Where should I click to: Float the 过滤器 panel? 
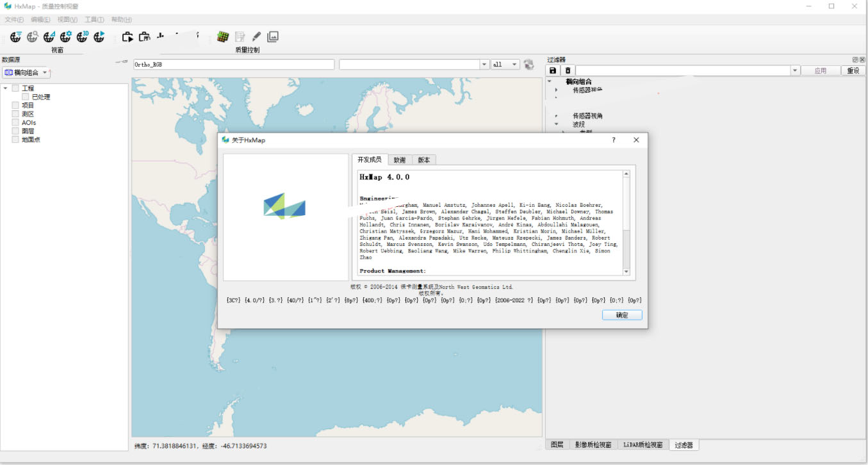click(855, 60)
